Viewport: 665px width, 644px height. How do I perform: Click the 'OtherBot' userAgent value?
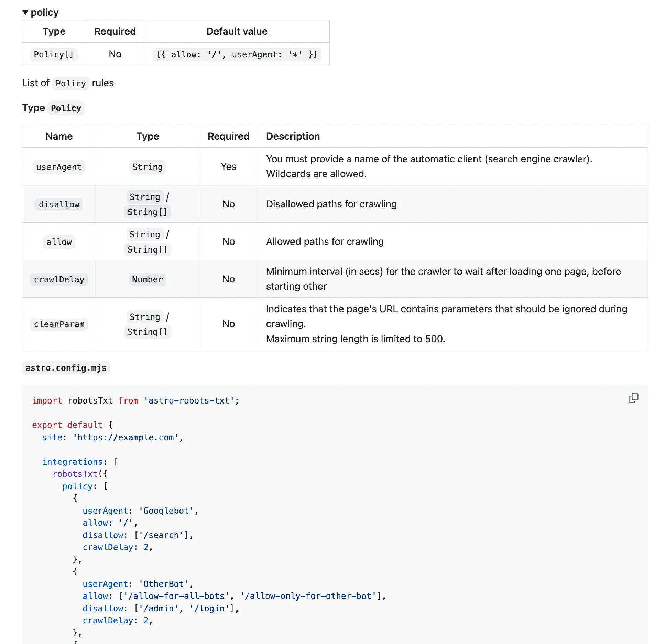pos(164,584)
